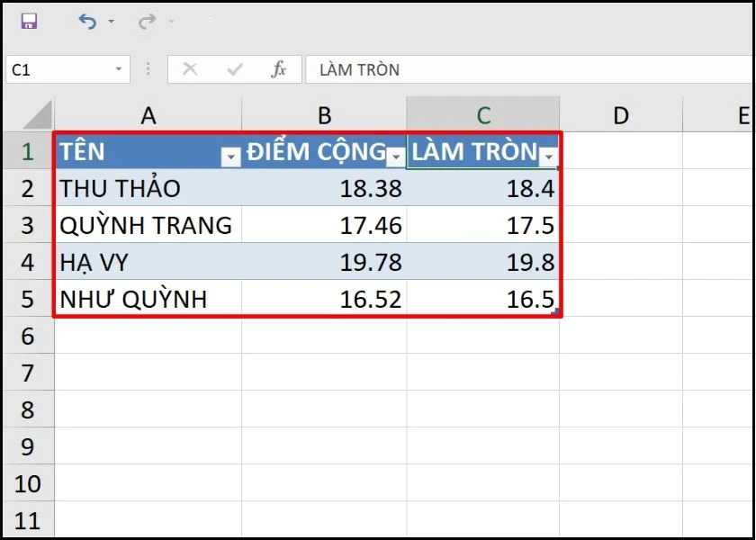Select row 11 header

click(x=28, y=520)
